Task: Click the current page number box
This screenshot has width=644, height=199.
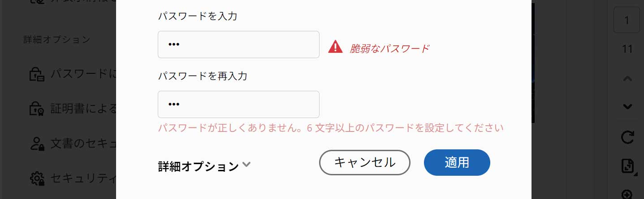Action: click(x=627, y=20)
